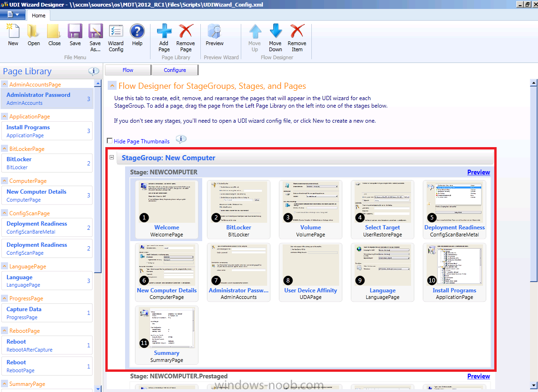Image resolution: width=538 pixels, height=392 pixels.
Task: Select Reboot RebootAfterCapture library item
Action: pos(47,345)
